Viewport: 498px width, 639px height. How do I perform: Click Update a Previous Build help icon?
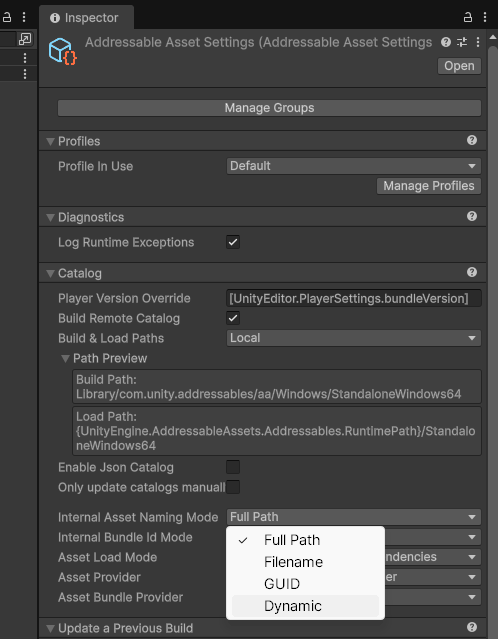[x=472, y=627]
